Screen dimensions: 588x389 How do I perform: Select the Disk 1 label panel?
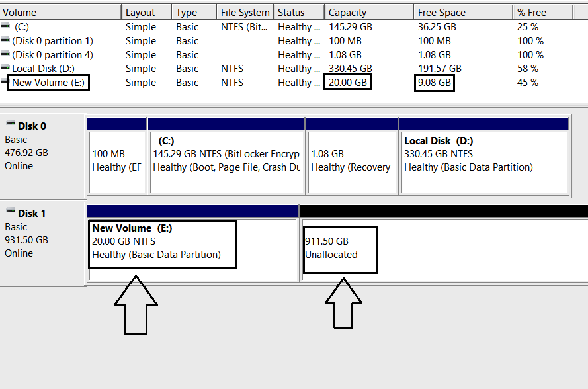[43, 243]
